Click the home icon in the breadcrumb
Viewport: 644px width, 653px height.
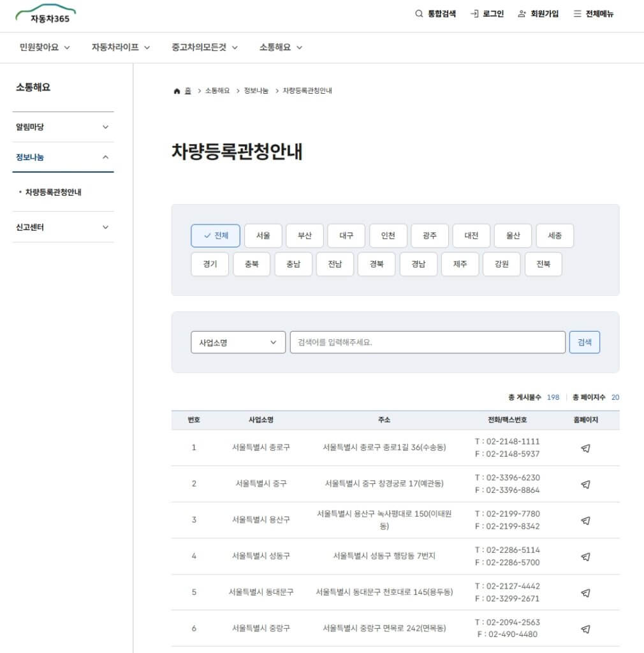(x=177, y=90)
